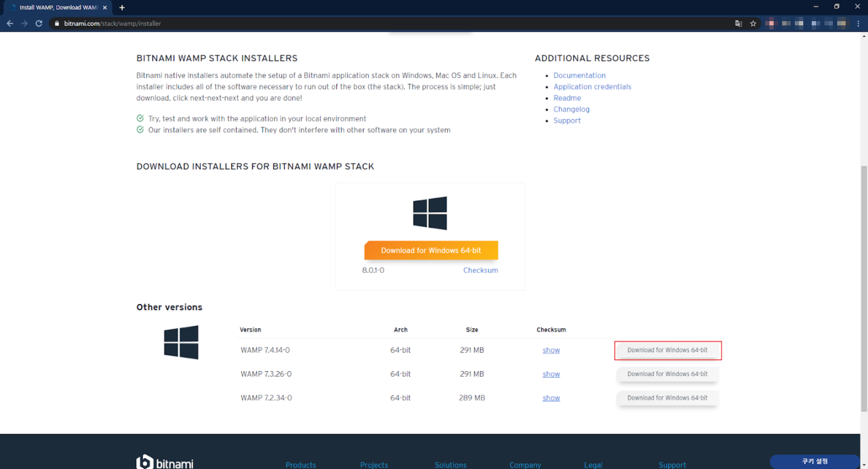Viewport: 868px width, 469px height.
Task: Click the Bitnami footer logo
Action: (165, 462)
